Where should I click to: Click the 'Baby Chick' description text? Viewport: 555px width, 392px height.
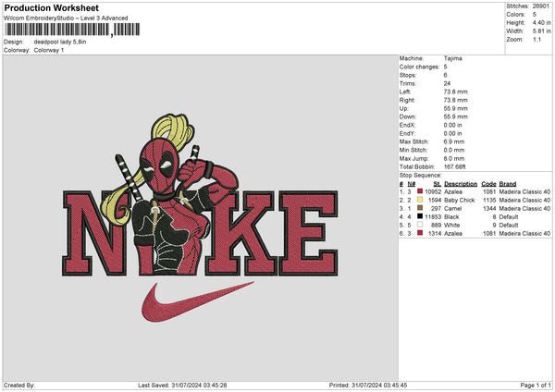point(460,201)
